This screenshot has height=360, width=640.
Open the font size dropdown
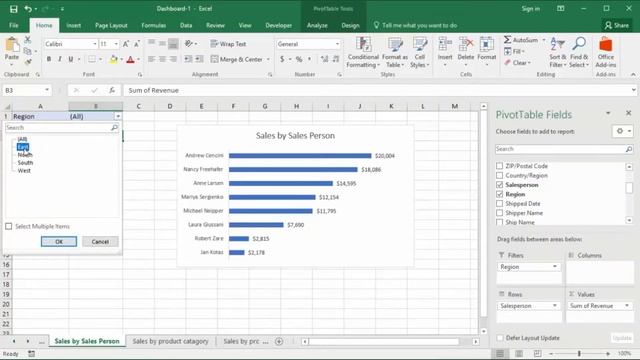pos(116,44)
